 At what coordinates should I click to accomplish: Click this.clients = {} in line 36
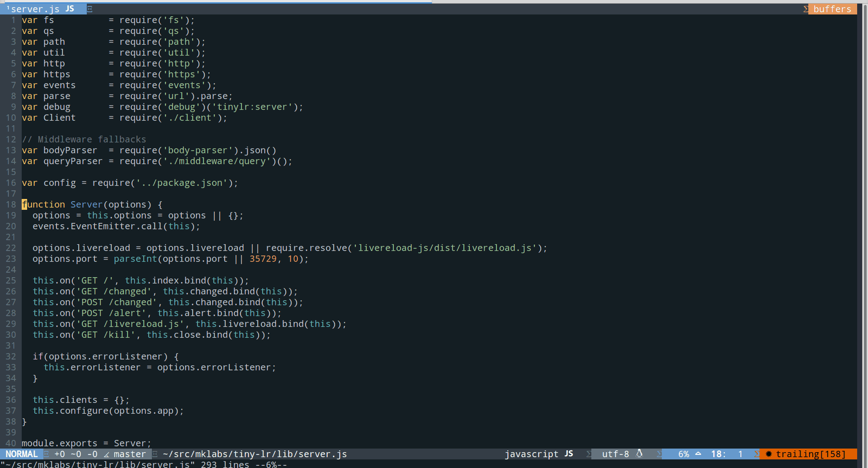79,400
